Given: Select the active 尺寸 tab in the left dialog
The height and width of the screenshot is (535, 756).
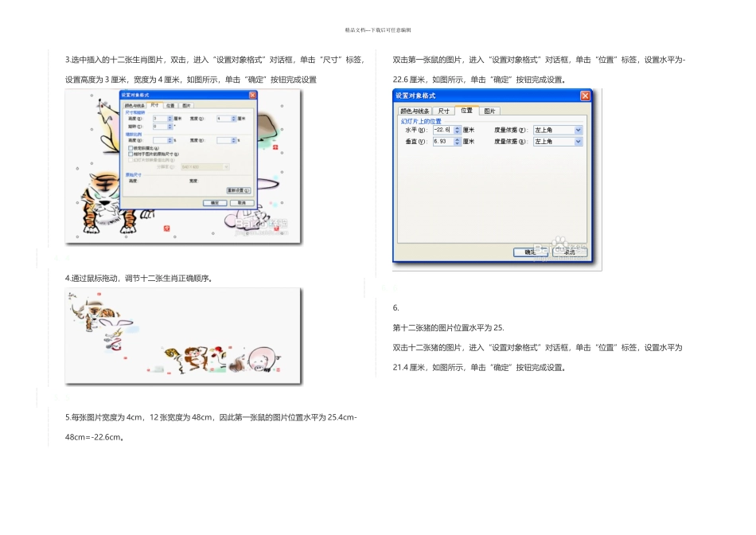Looking at the screenshot, I should point(154,105).
